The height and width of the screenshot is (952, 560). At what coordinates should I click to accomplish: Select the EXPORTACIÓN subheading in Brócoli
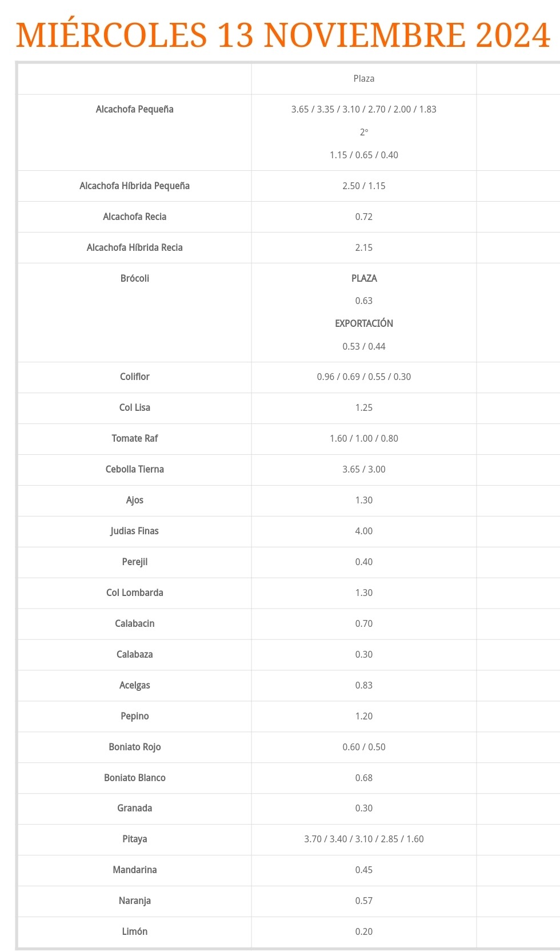pyautogui.click(x=364, y=323)
